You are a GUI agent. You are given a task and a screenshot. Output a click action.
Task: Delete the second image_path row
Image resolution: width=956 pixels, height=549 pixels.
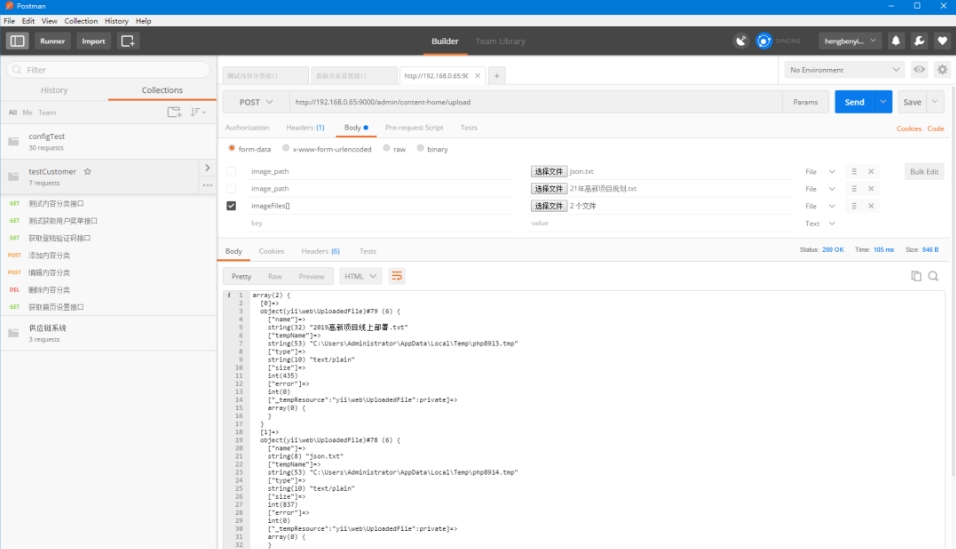point(871,189)
